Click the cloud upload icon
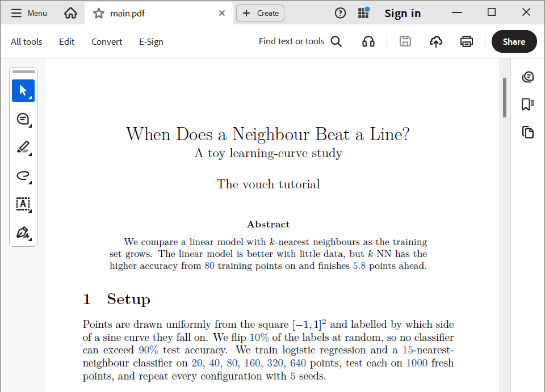The image size is (545, 392). [436, 41]
